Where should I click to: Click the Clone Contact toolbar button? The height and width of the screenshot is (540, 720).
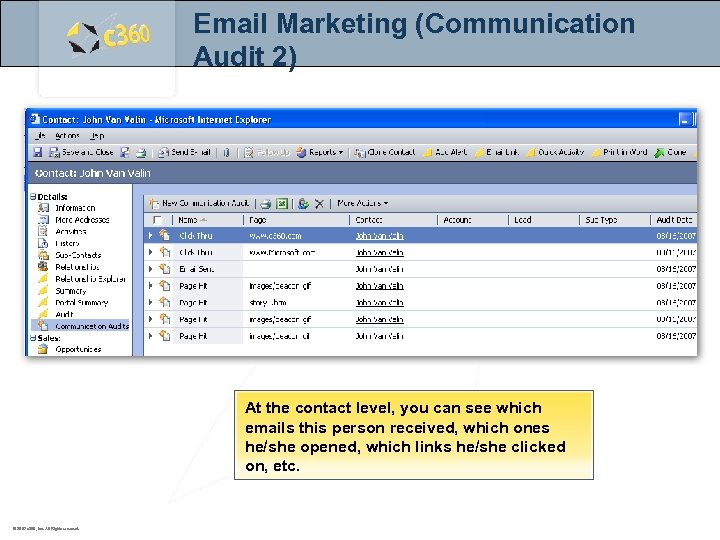point(385,152)
